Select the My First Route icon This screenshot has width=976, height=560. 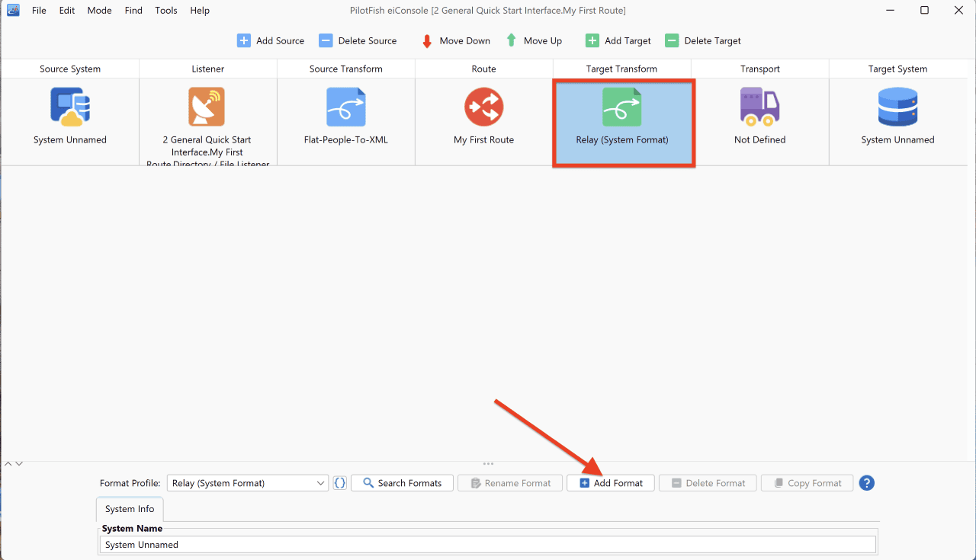click(x=484, y=107)
